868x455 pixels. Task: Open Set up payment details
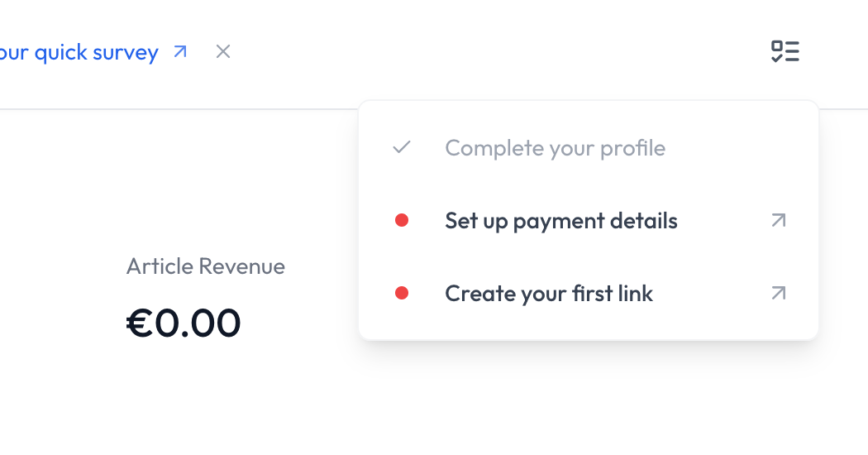point(589,221)
